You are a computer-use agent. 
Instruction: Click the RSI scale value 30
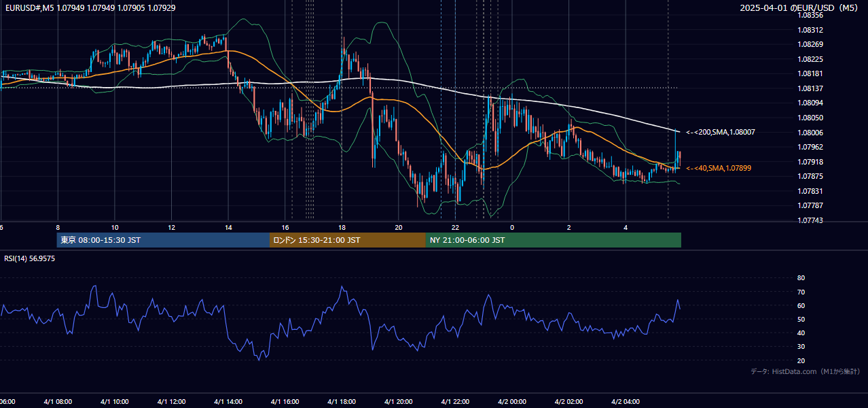[x=801, y=347]
